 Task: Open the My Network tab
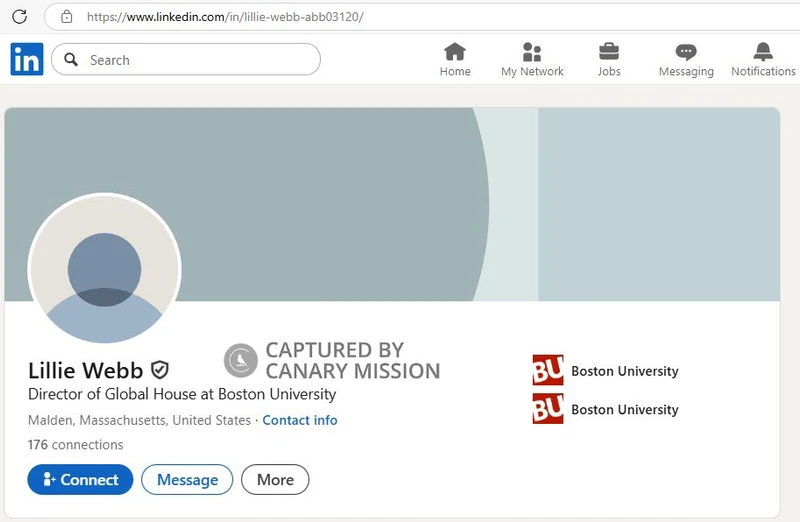[x=532, y=60]
